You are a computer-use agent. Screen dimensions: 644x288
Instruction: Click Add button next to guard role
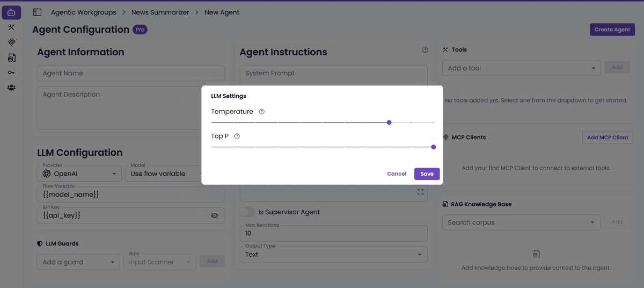[213, 262]
